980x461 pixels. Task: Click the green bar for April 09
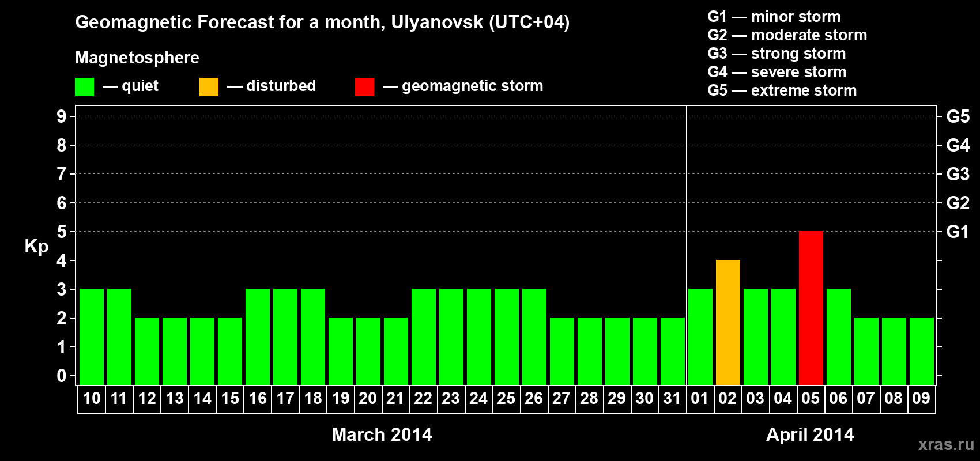coord(922,351)
